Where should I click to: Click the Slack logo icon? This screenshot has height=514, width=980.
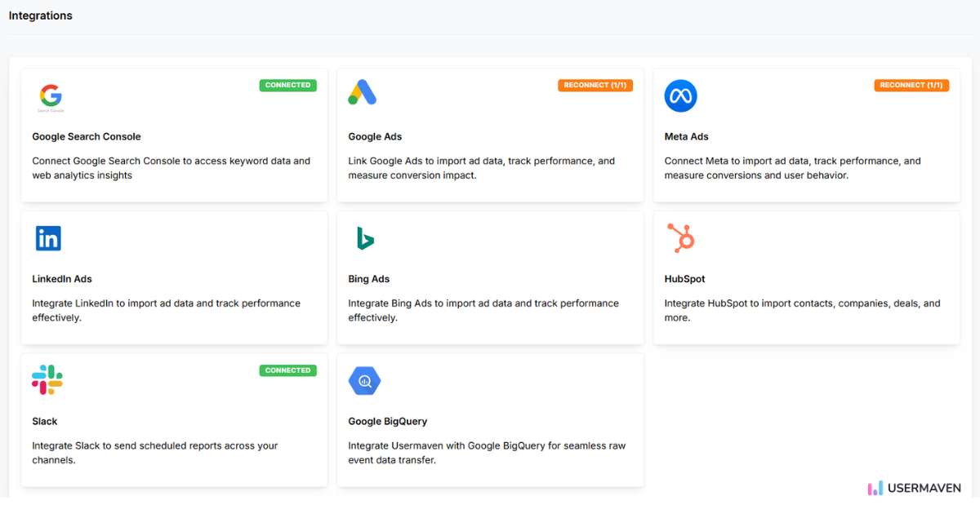pos(47,380)
